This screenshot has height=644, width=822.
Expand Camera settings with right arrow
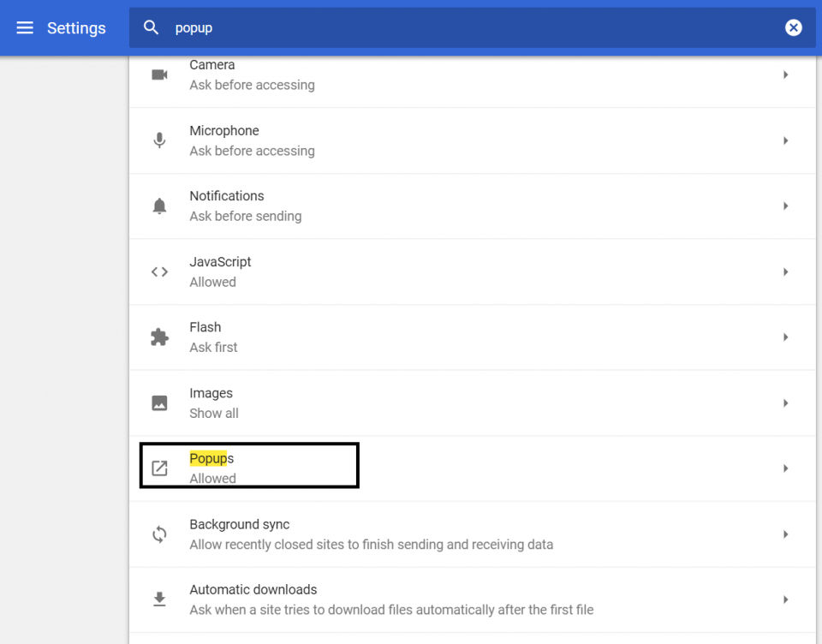pos(785,75)
